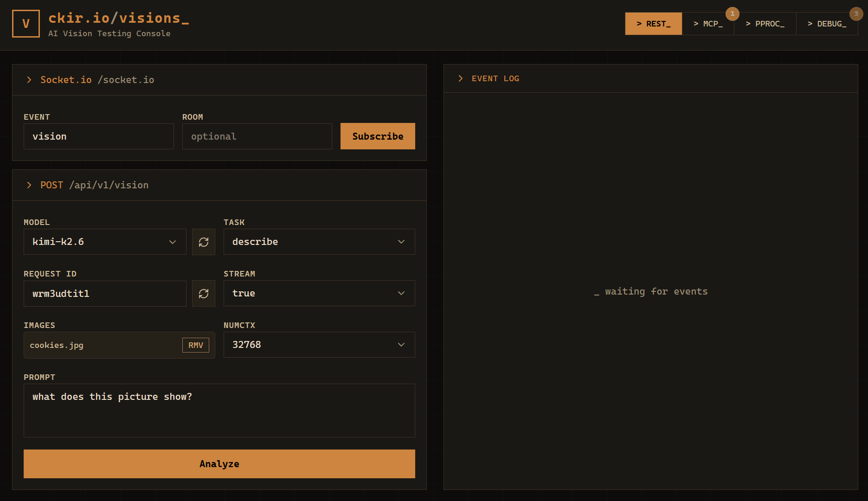868x501 pixels.
Task: Click the cookies.jpg file name
Action: coord(57,345)
